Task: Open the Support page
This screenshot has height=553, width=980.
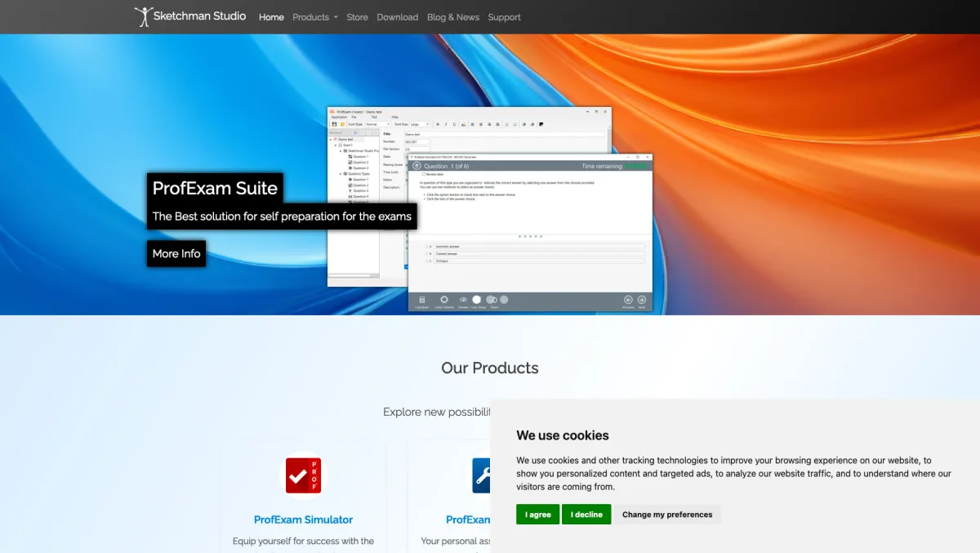Action: click(x=504, y=17)
